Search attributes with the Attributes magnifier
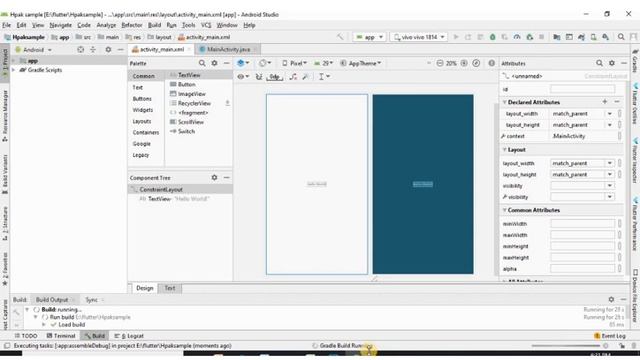This screenshot has height=360, width=640. coord(599,63)
